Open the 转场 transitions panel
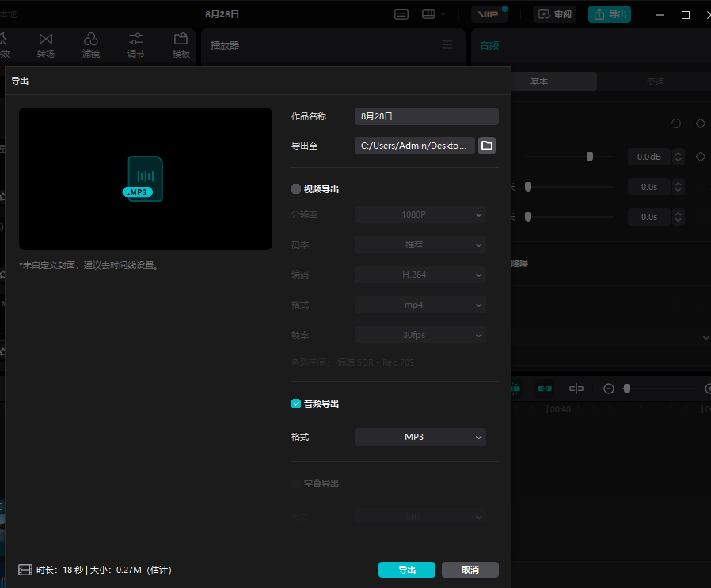The image size is (711, 588). pyautogui.click(x=45, y=45)
